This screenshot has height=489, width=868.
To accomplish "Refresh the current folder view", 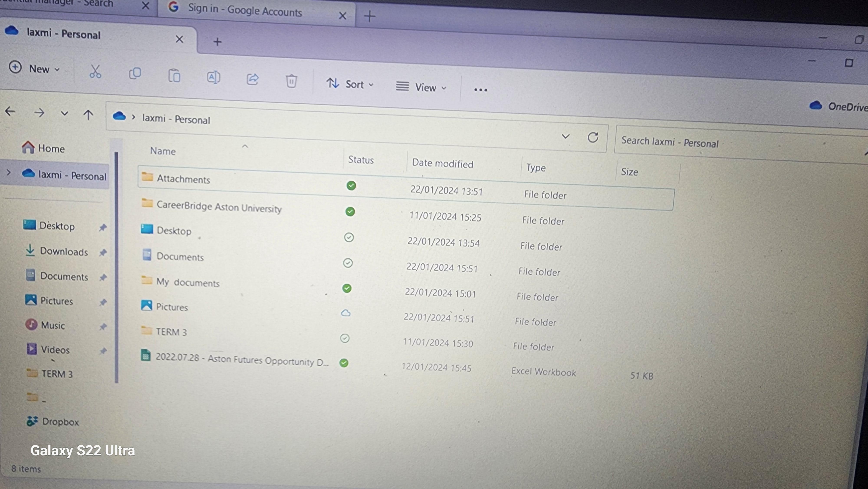I will point(593,137).
